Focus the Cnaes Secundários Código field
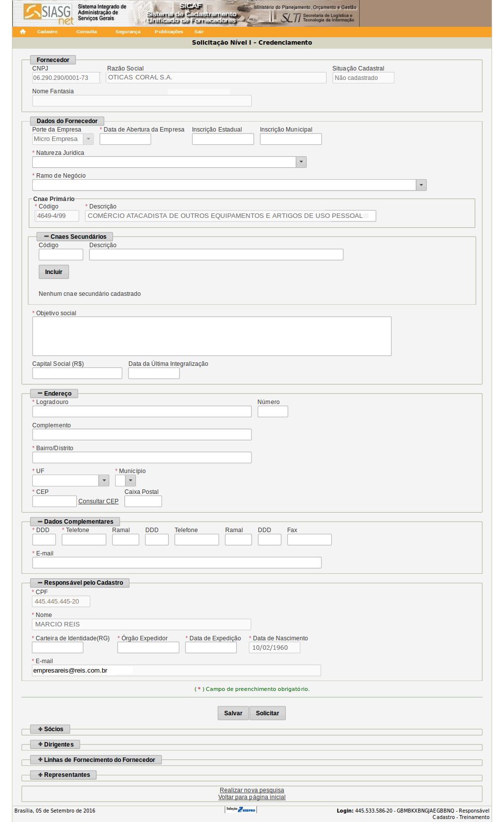The width and height of the screenshot is (504, 822). 61,255
